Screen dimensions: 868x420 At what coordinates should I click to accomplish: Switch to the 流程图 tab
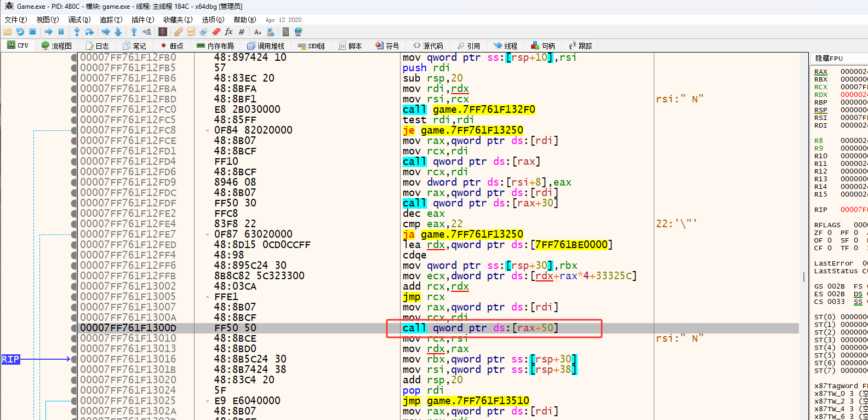pos(56,46)
